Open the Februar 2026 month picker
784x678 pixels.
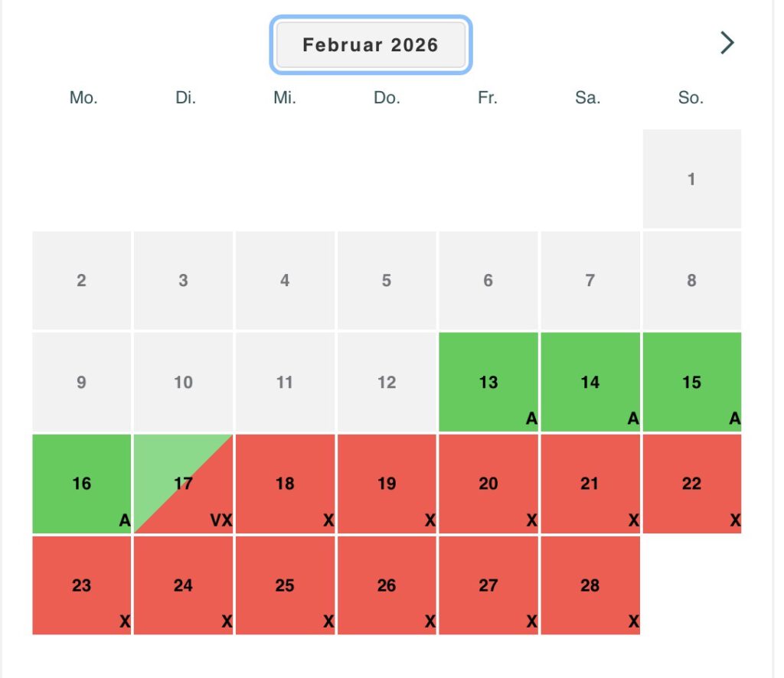point(371,45)
